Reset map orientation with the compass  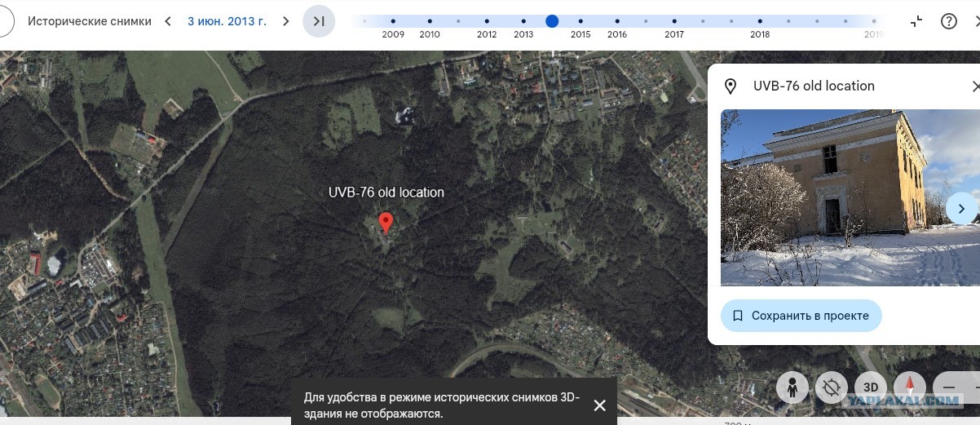(x=910, y=387)
